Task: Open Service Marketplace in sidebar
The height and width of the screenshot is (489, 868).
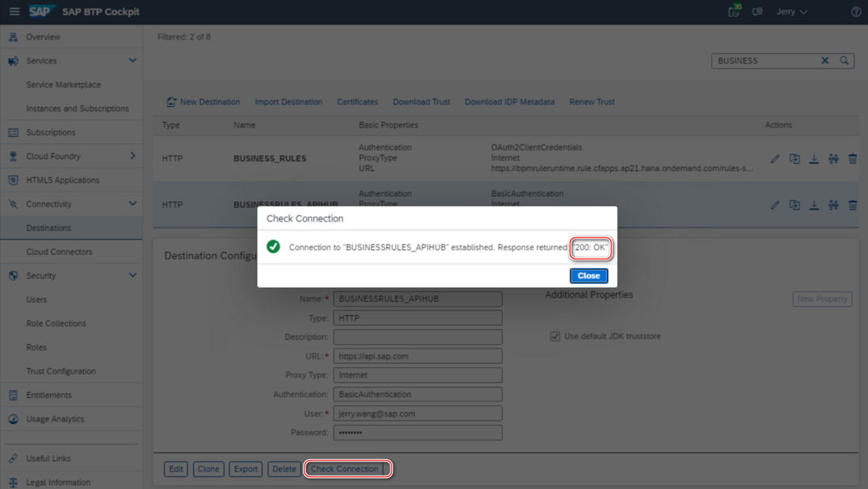Action: (63, 85)
